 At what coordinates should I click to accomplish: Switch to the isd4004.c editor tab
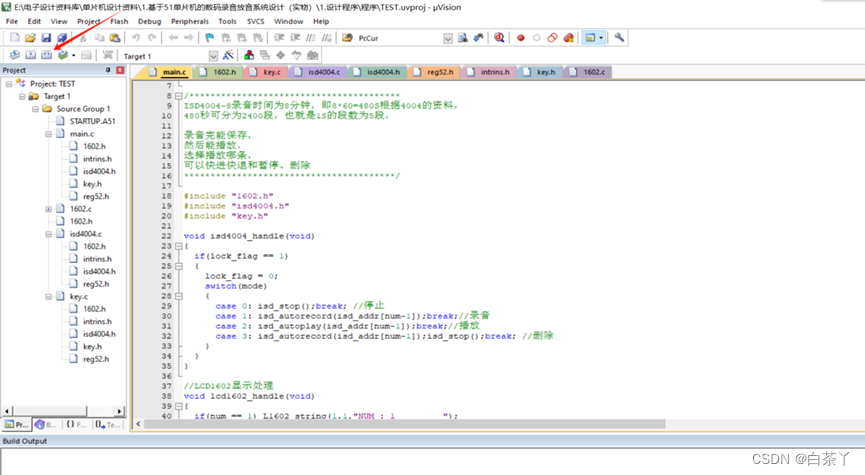pyautogui.click(x=323, y=72)
